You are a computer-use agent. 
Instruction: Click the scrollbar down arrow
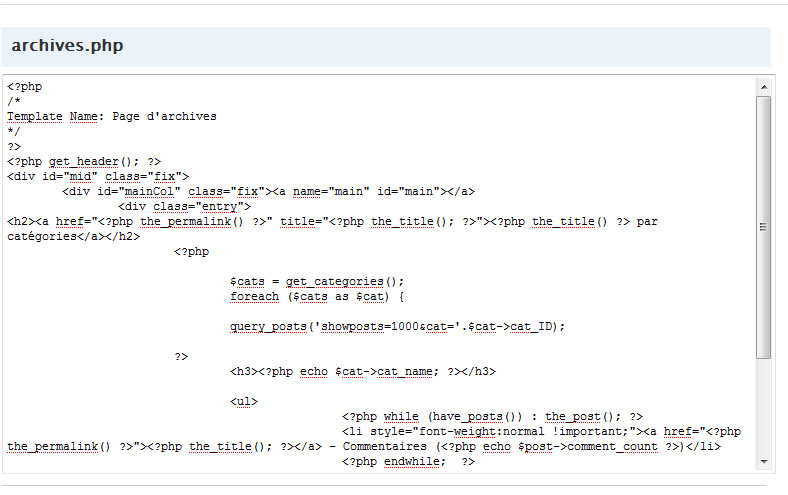(x=764, y=461)
